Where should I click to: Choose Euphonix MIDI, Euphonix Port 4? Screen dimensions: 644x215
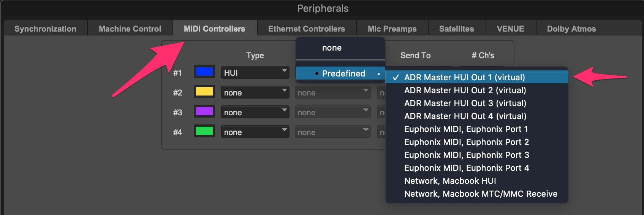[477, 168]
